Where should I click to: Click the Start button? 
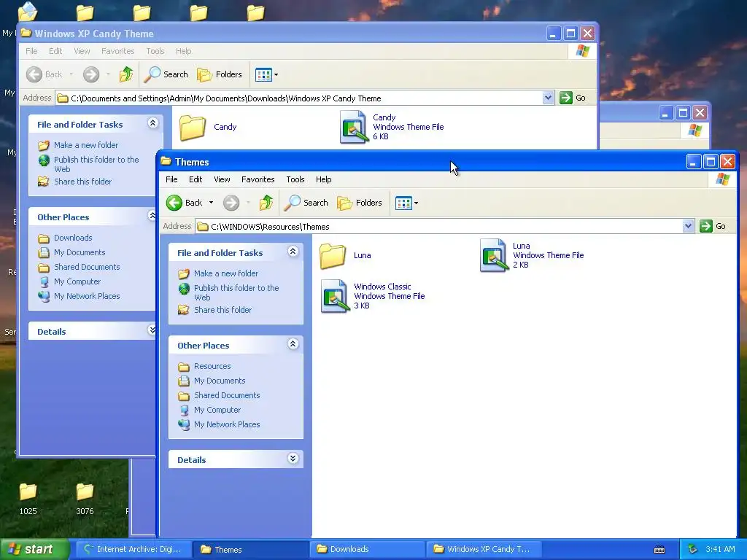point(34,550)
